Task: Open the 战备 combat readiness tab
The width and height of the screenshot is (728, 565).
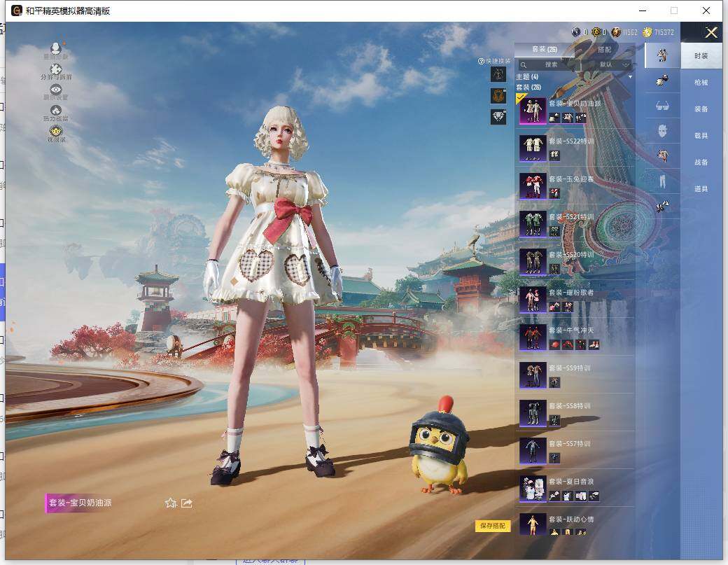Action: [x=701, y=162]
